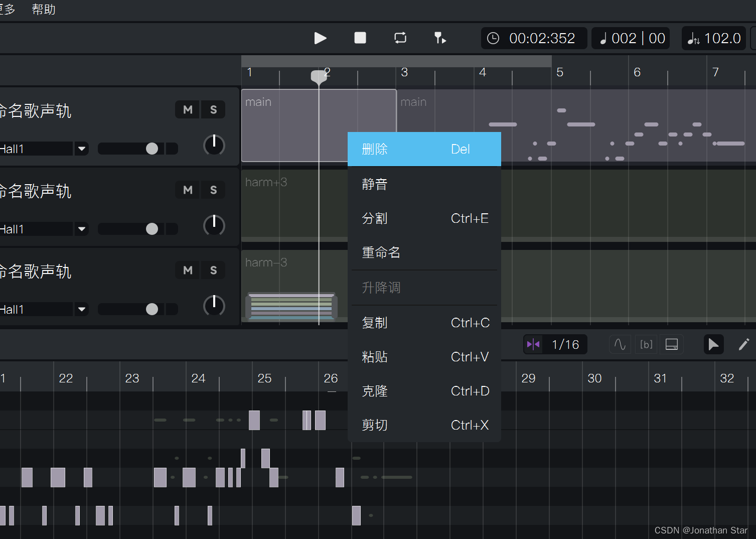Click the harm–3 clip thumbnail preview
This screenshot has height=539, width=756.
point(291,306)
